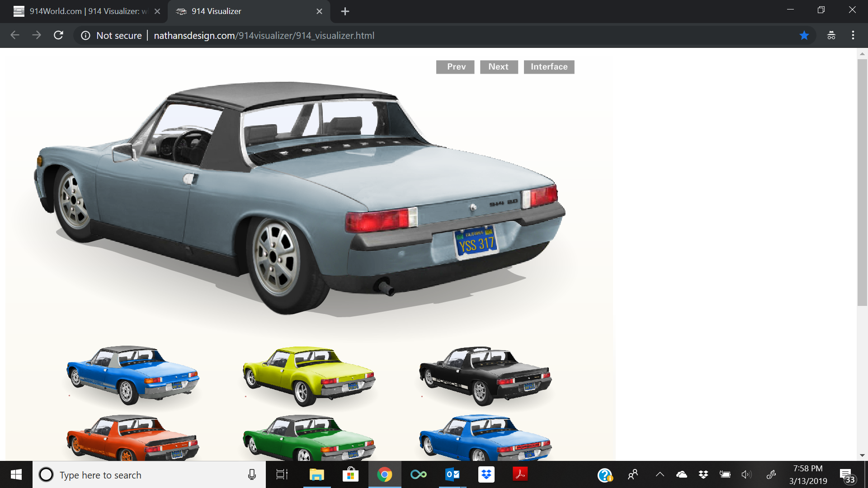Open Dropbox from the taskbar
Screen dimensions: 868x488
pyautogui.click(x=486, y=474)
